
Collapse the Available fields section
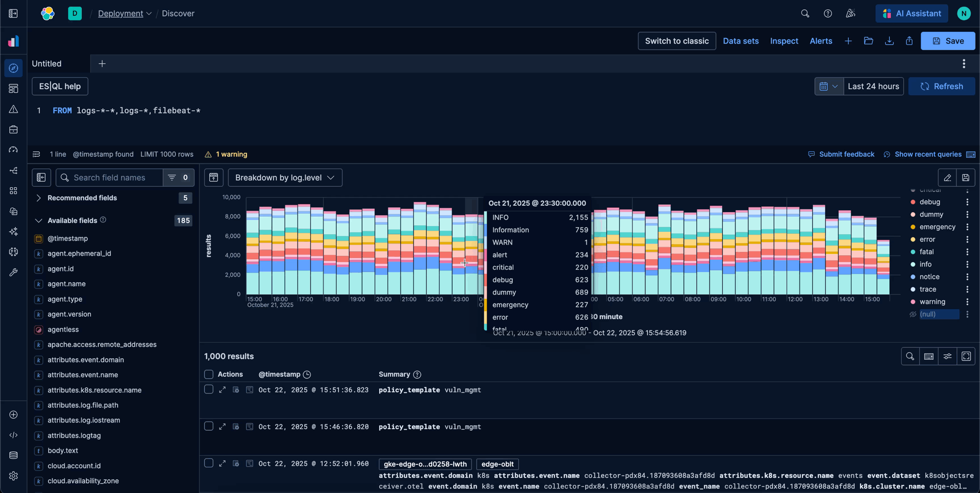point(38,221)
